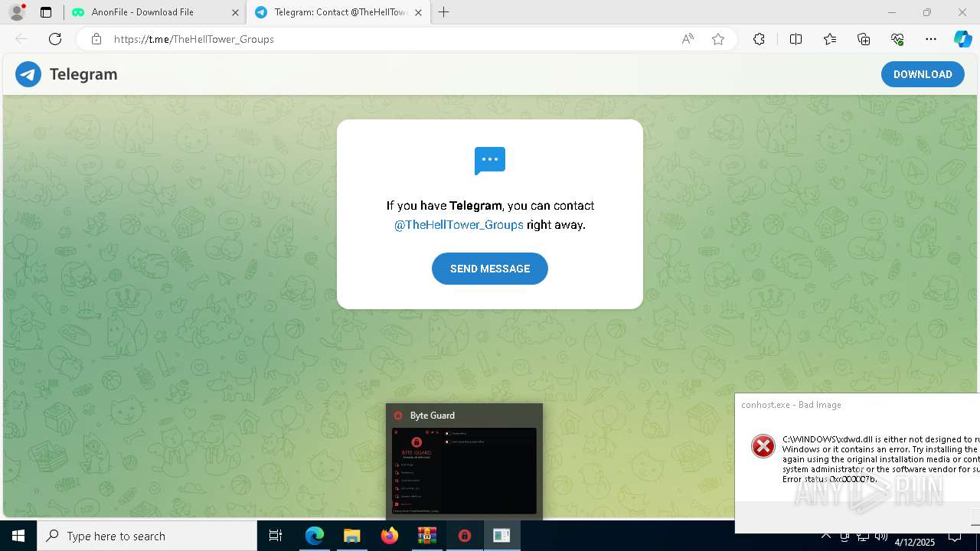This screenshot has width=980, height=551.
Task: Launch Firefox from taskbar
Action: pyautogui.click(x=389, y=536)
